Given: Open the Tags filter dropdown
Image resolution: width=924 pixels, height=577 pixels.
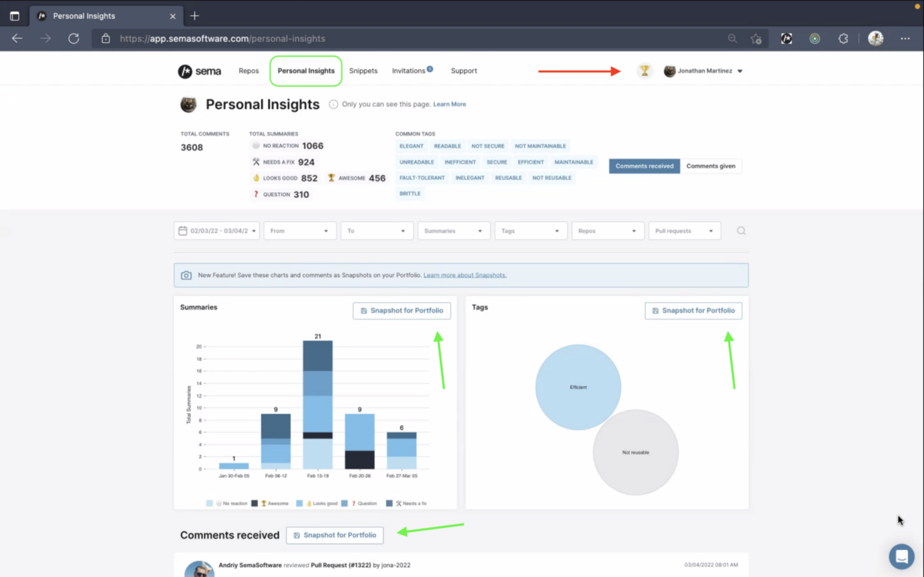Looking at the screenshot, I should click(531, 230).
